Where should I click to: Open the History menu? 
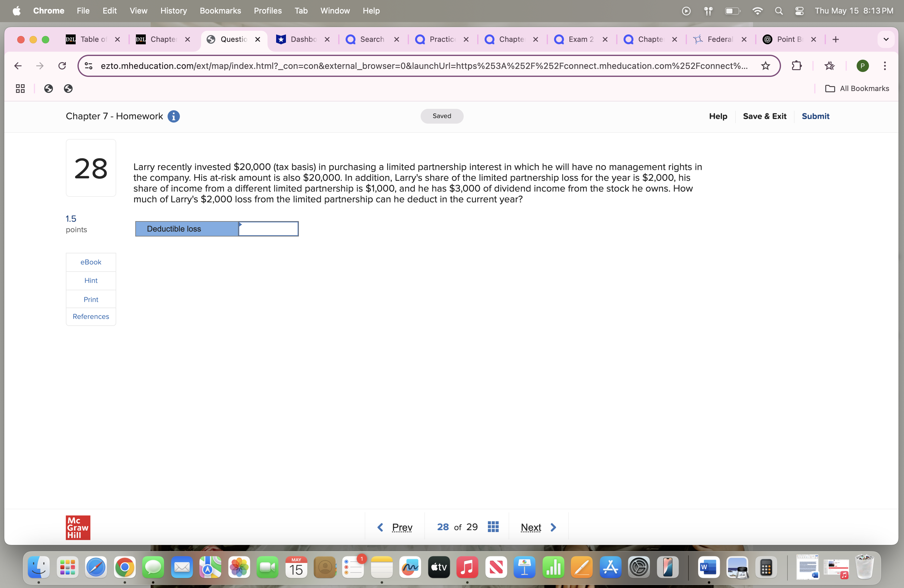(174, 11)
